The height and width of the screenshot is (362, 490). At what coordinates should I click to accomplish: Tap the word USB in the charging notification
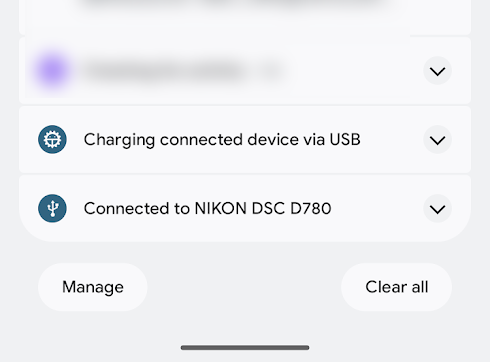345,139
